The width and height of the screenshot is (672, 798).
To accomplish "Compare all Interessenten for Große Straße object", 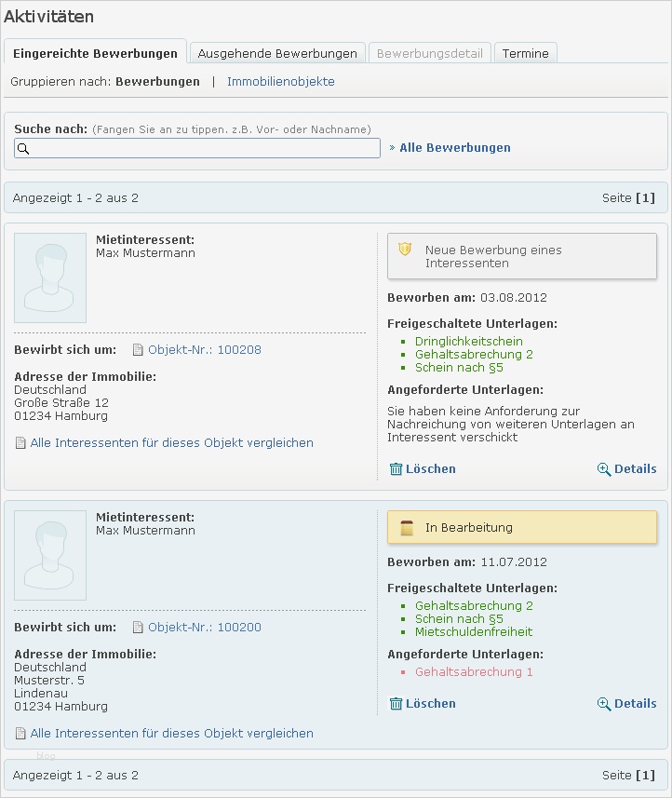I will click(171, 443).
